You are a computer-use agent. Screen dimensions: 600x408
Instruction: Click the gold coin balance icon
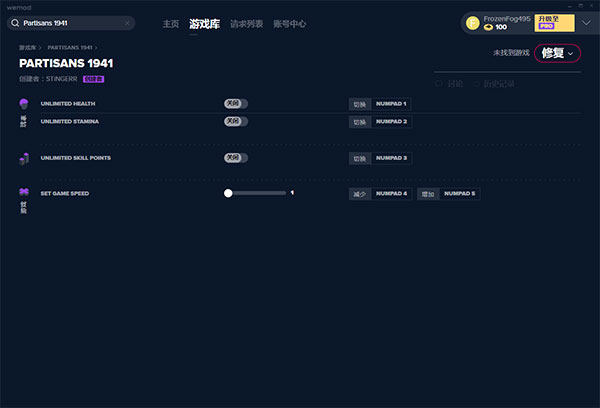point(488,27)
